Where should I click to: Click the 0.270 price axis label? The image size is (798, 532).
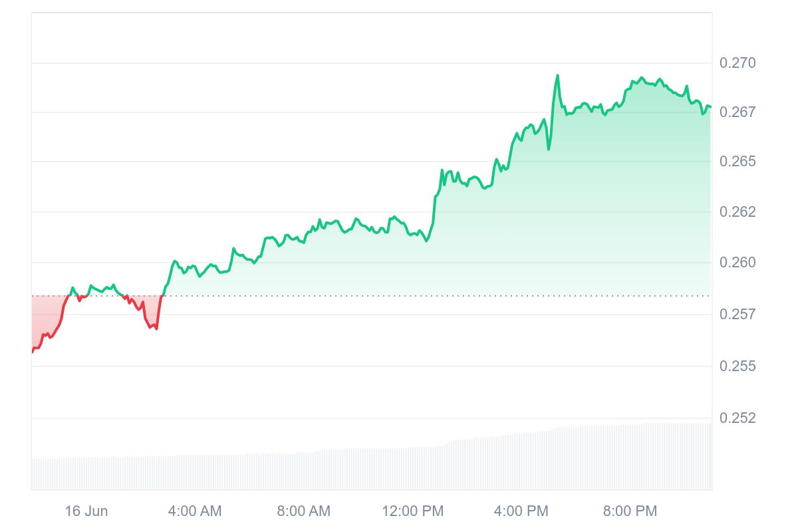737,63
